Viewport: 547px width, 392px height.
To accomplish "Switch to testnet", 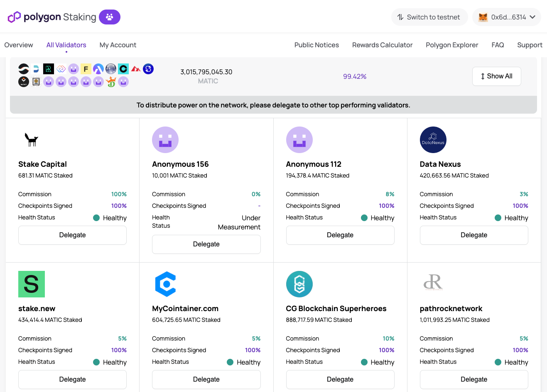I will pyautogui.click(x=429, y=17).
